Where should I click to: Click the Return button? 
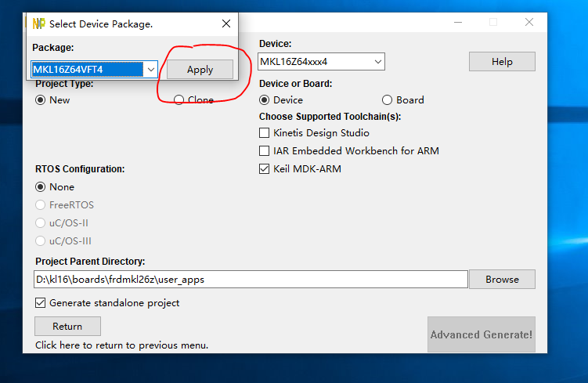click(67, 327)
